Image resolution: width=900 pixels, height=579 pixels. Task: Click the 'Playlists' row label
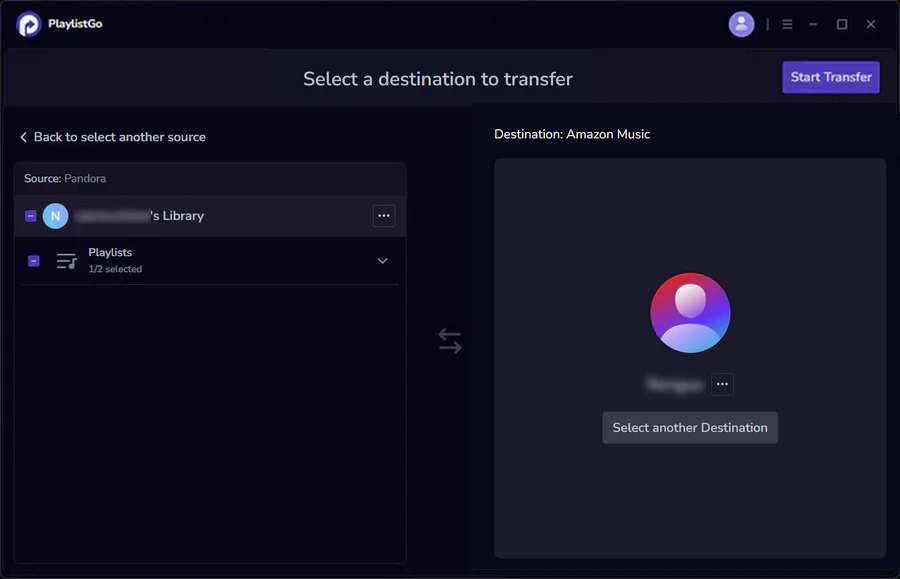[110, 252]
